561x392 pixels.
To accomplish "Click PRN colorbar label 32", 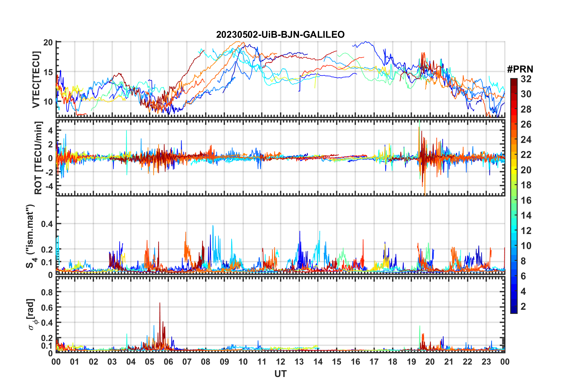I will point(526,79).
